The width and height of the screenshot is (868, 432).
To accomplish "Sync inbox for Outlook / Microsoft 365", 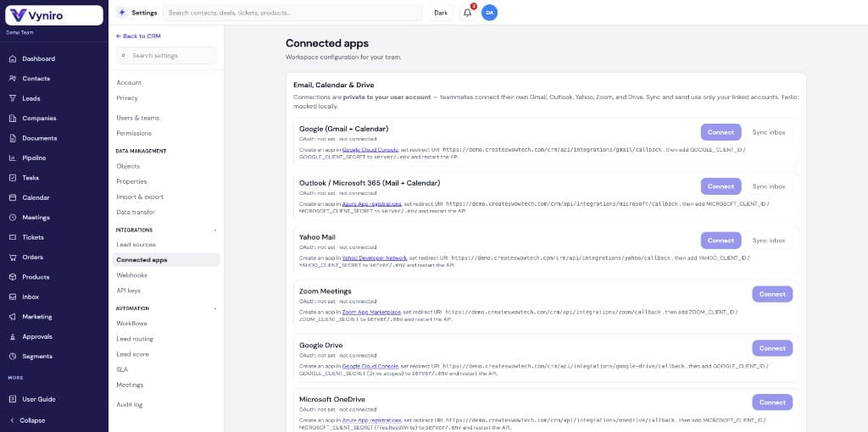I will pos(769,186).
